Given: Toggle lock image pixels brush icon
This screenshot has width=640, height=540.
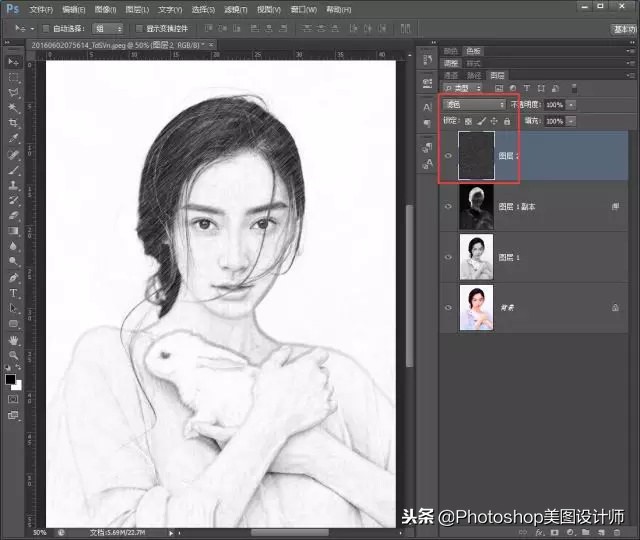Looking at the screenshot, I should point(482,121).
